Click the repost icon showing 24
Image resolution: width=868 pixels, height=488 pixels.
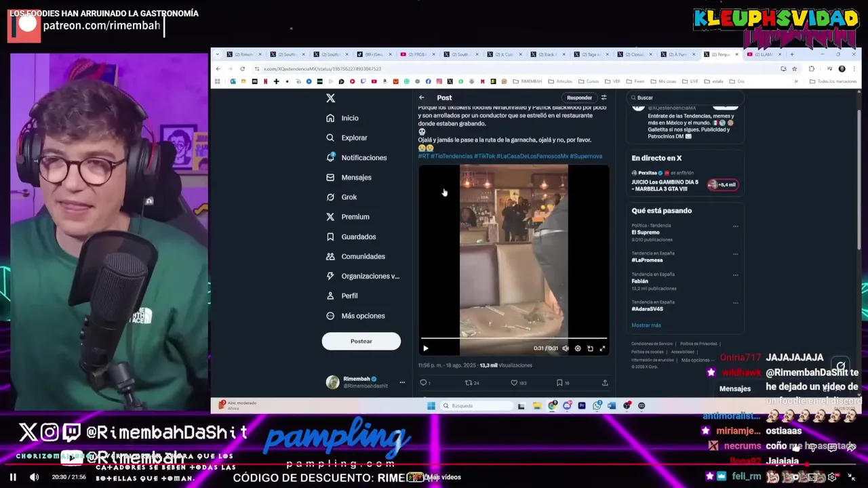(x=468, y=383)
